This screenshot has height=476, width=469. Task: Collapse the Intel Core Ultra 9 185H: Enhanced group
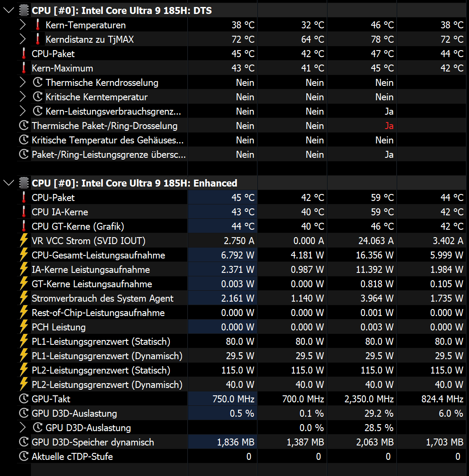coord(9,183)
